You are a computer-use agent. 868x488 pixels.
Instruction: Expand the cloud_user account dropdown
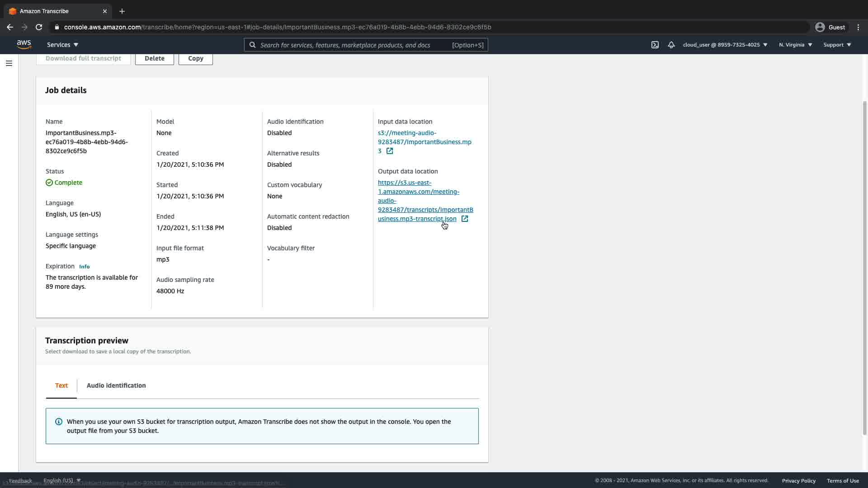click(x=725, y=45)
